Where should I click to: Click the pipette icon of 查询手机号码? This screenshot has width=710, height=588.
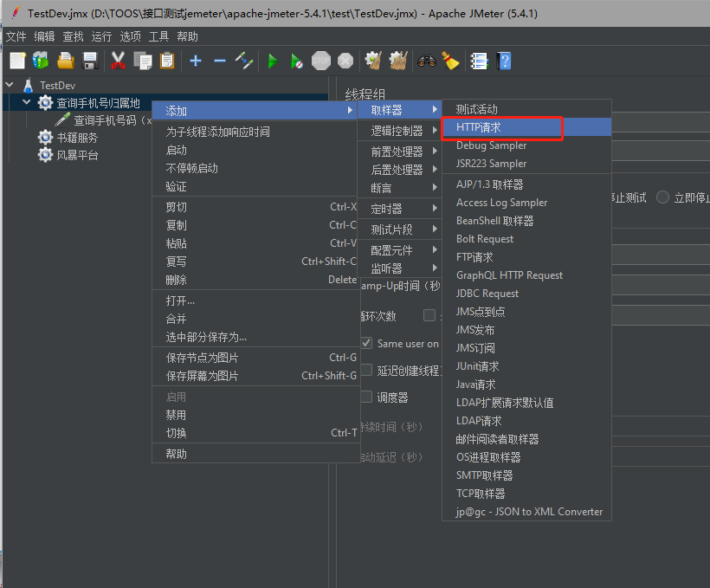[x=62, y=120]
